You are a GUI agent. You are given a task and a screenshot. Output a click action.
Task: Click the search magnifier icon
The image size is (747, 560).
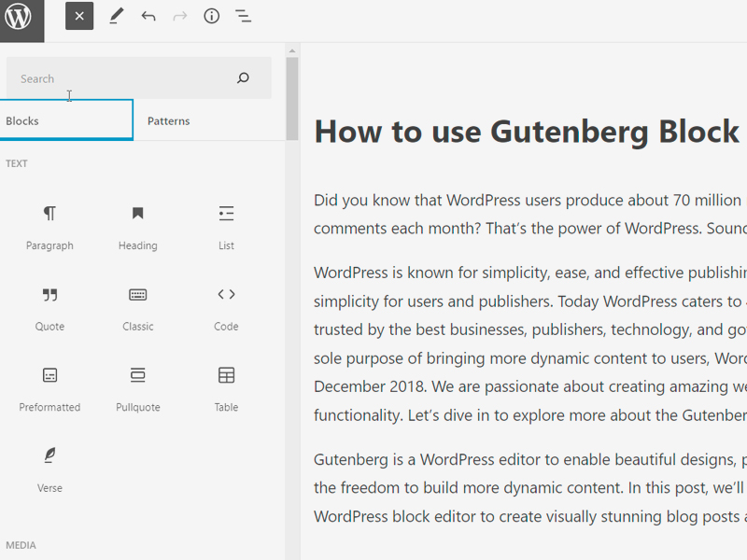click(x=244, y=78)
